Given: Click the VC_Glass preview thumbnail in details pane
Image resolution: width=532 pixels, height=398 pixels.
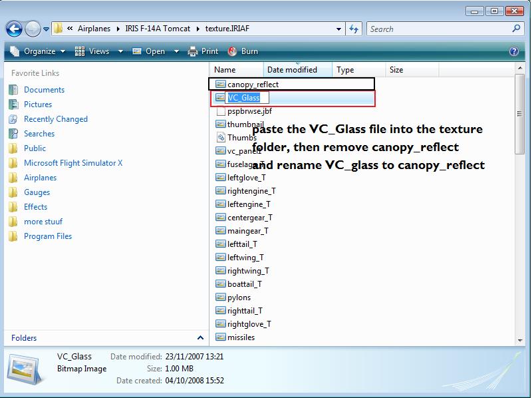Looking at the screenshot, I should [25, 369].
